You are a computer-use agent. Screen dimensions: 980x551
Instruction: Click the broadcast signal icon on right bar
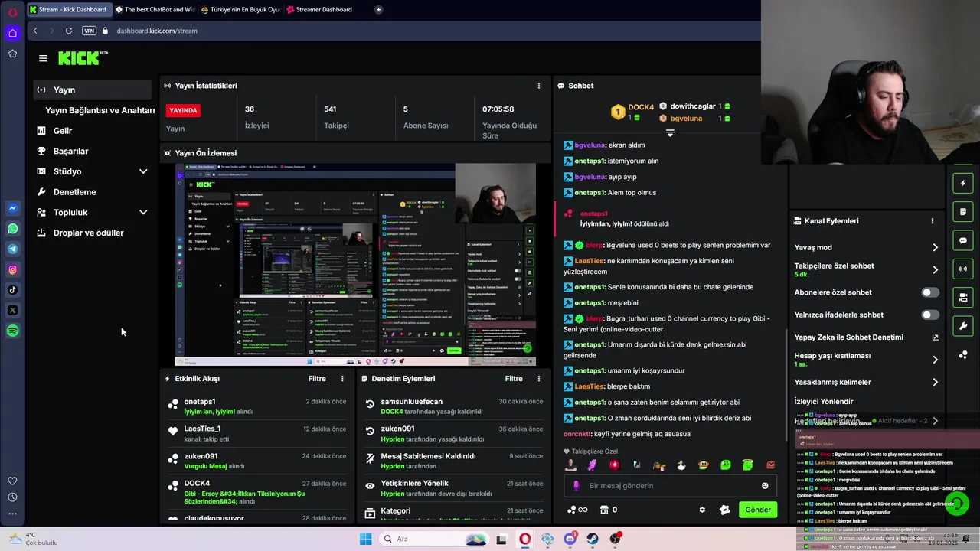tap(963, 269)
